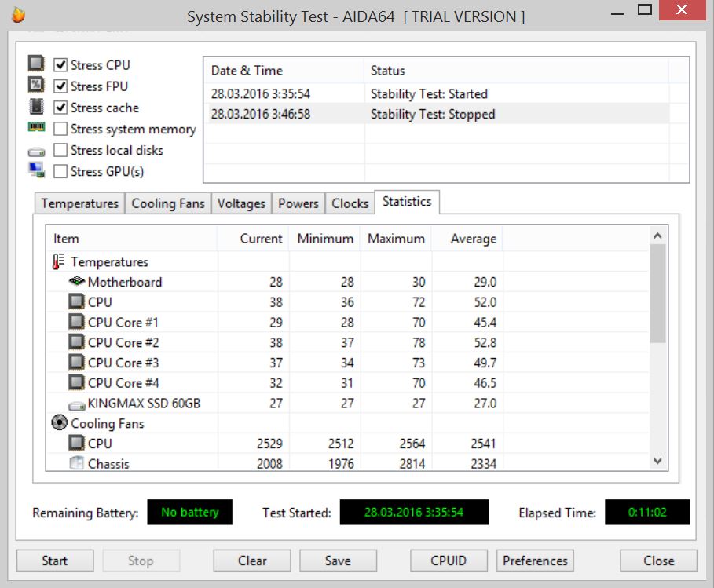Uncheck the Stress cache checkbox

[60, 108]
